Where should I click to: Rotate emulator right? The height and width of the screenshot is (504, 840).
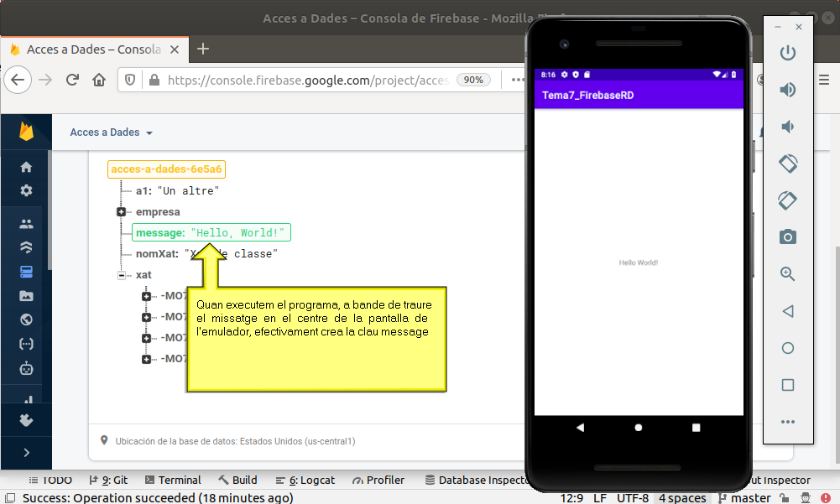787,200
